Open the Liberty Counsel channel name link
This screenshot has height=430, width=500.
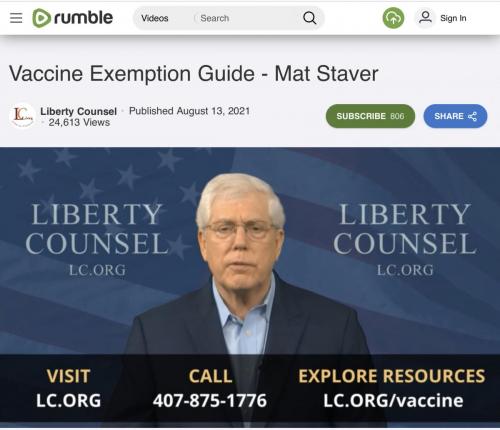click(78, 111)
